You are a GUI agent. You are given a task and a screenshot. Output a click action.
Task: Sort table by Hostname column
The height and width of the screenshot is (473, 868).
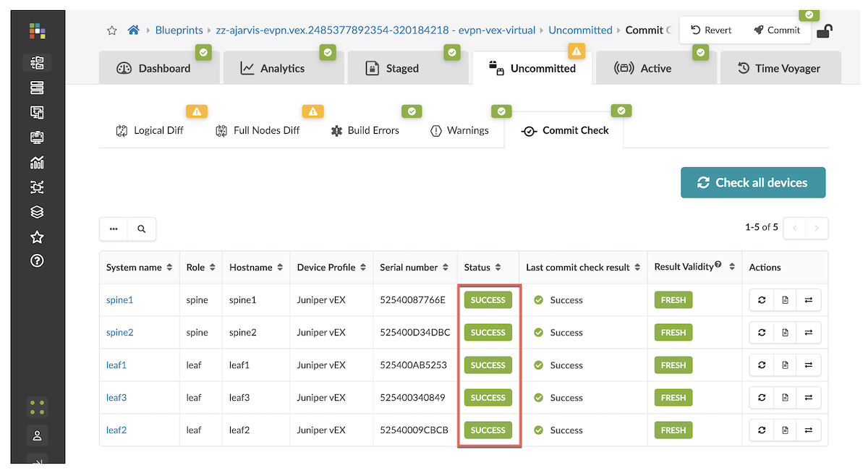pyautogui.click(x=256, y=267)
